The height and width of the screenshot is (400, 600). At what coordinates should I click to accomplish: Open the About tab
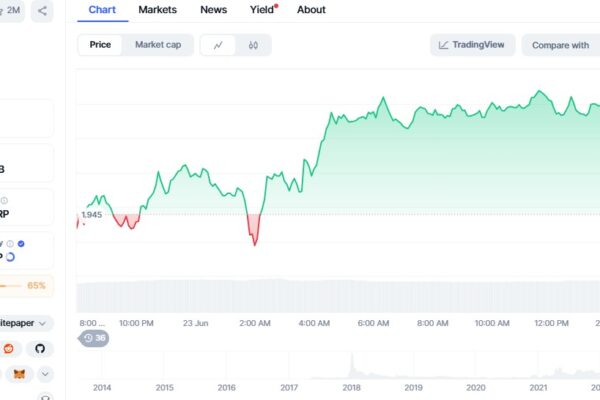tap(311, 10)
